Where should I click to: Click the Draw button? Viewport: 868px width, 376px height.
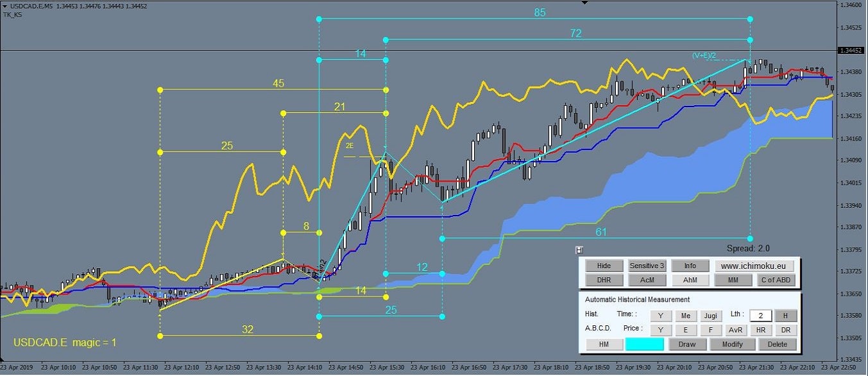[687, 344]
